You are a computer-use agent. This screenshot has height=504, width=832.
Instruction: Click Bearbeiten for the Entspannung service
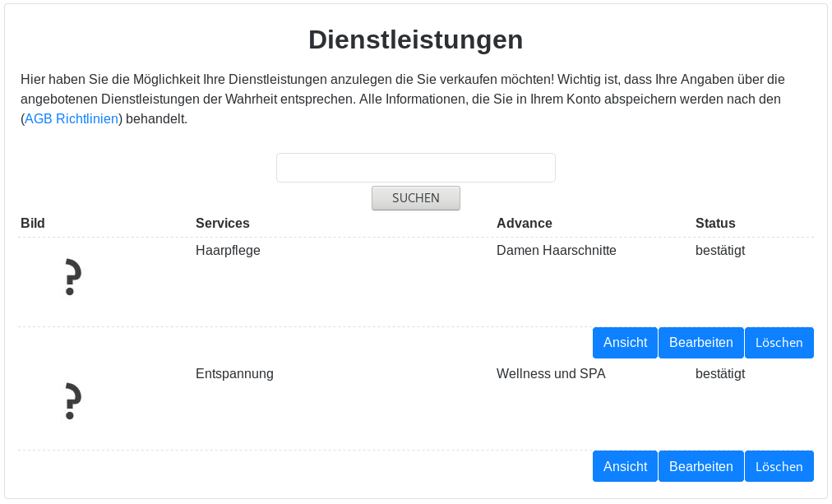700,466
